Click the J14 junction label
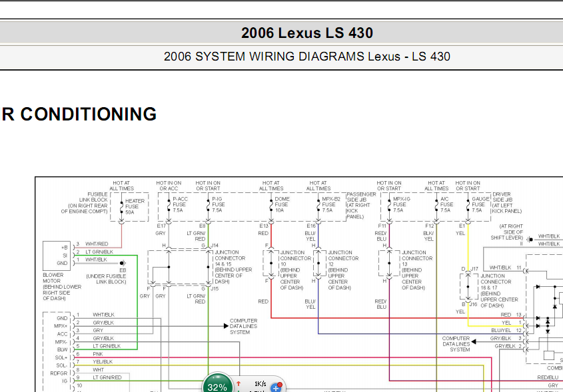 point(215,246)
